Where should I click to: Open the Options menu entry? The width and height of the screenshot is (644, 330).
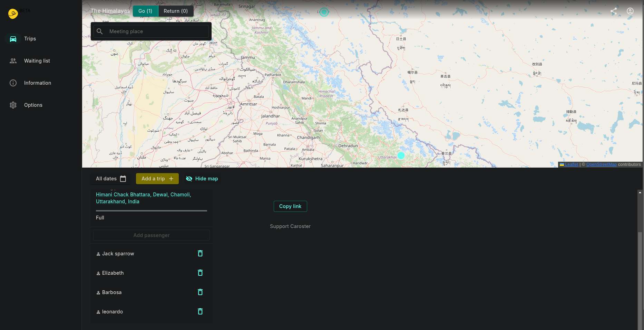pyautogui.click(x=33, y=105)
